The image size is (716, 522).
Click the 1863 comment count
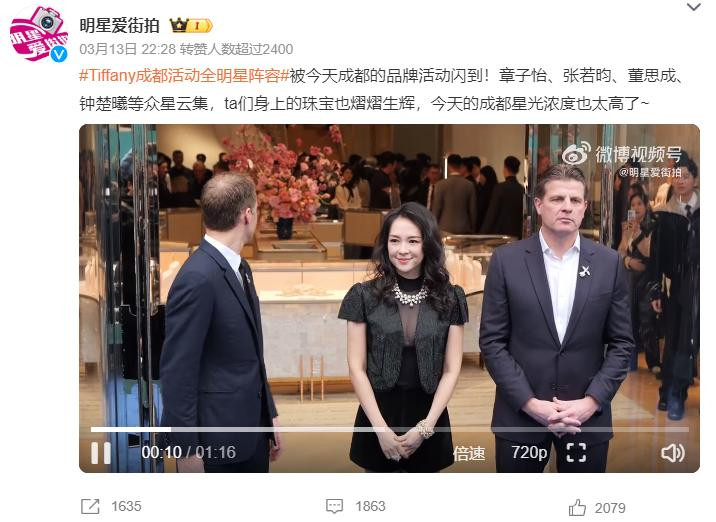(370, 506)
